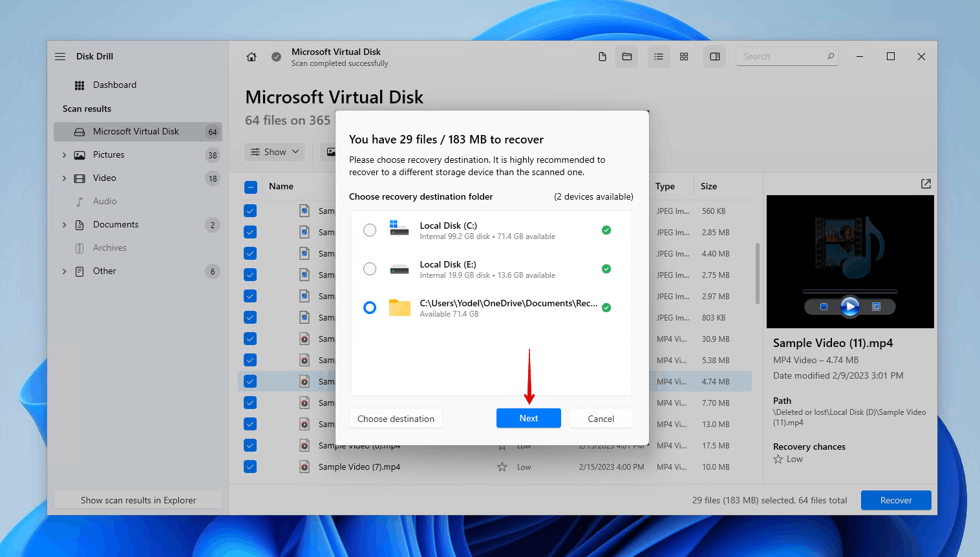This screenshot has width=980, height=557.
Task: Click the OneDrive Documents folder icon
Action: [x=399, y=308]
